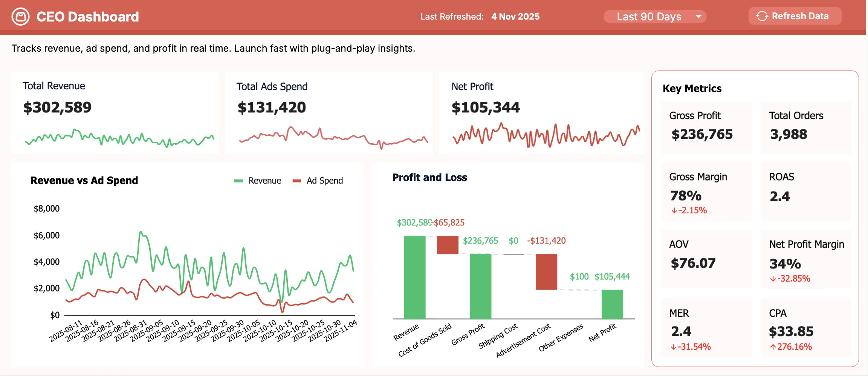This screenshot has width=868, height=377.
Task: Click the red Ad Spend legend swatch
Action: coord(297,181)
